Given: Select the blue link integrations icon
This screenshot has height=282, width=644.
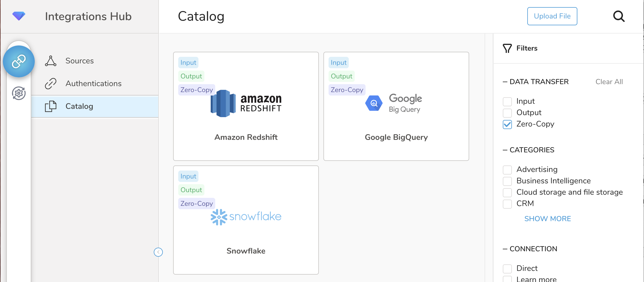Looking at the screenshot, I should (x=19, y=61).
